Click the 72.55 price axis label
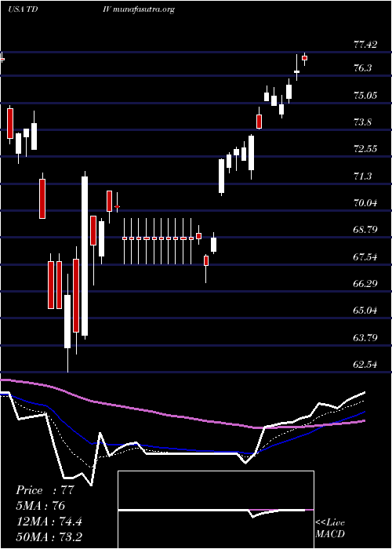 [365, 149]
